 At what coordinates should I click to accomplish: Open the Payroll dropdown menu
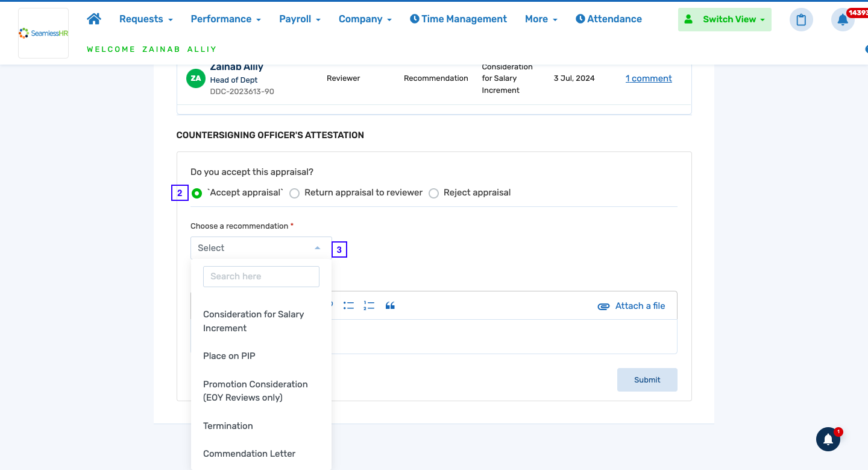tap(300, 19)
